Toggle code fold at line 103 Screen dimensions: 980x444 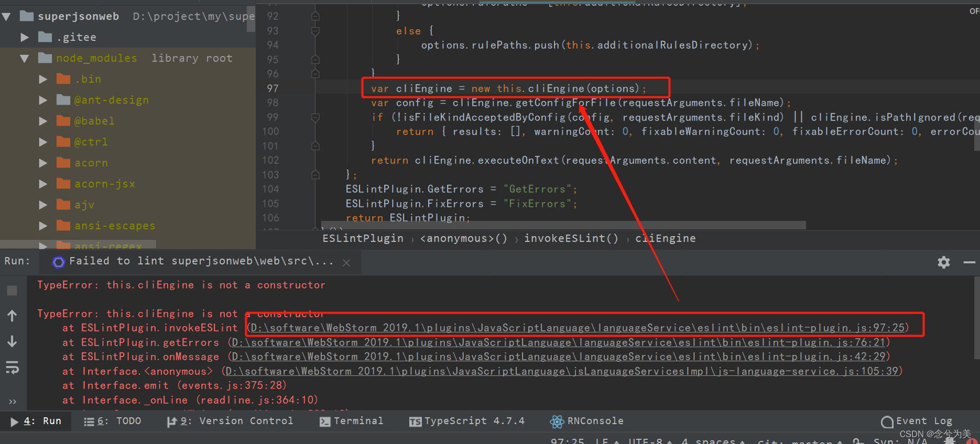[x=315, y=174]
